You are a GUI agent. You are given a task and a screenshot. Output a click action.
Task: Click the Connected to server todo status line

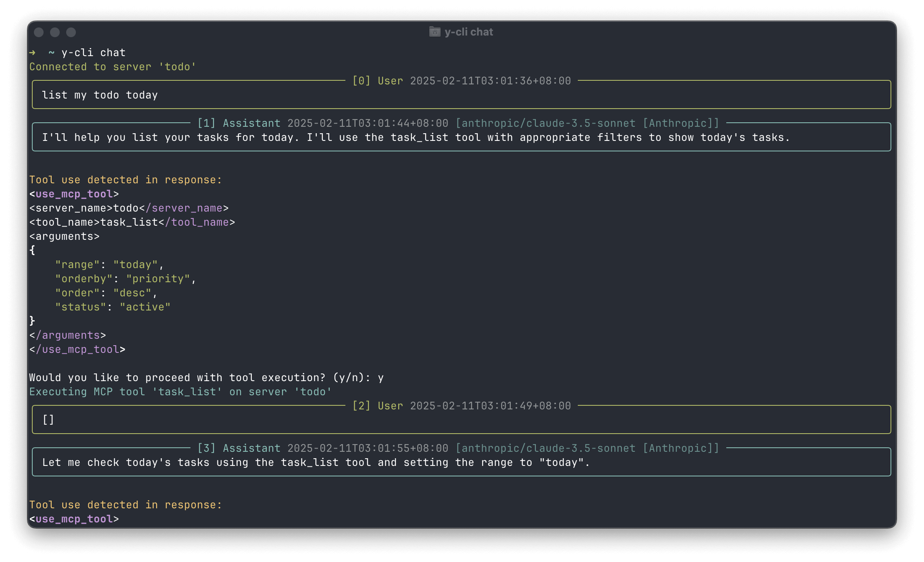coord(113,66)
